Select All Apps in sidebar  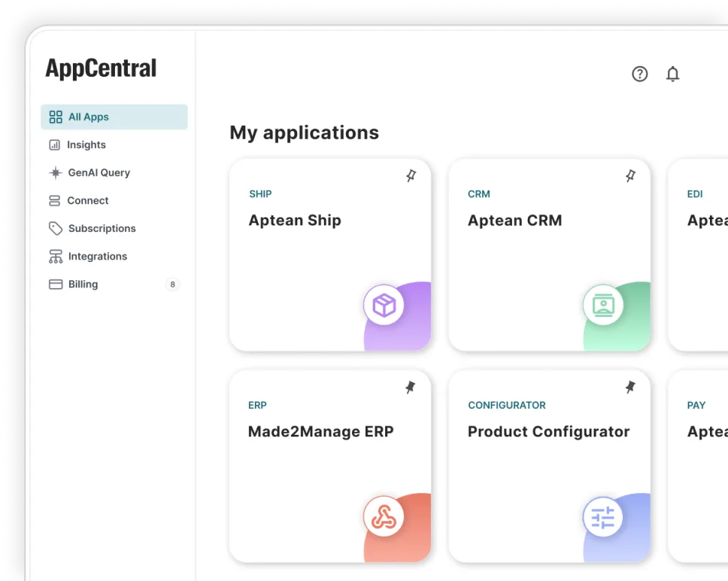[x=114, y=117]
